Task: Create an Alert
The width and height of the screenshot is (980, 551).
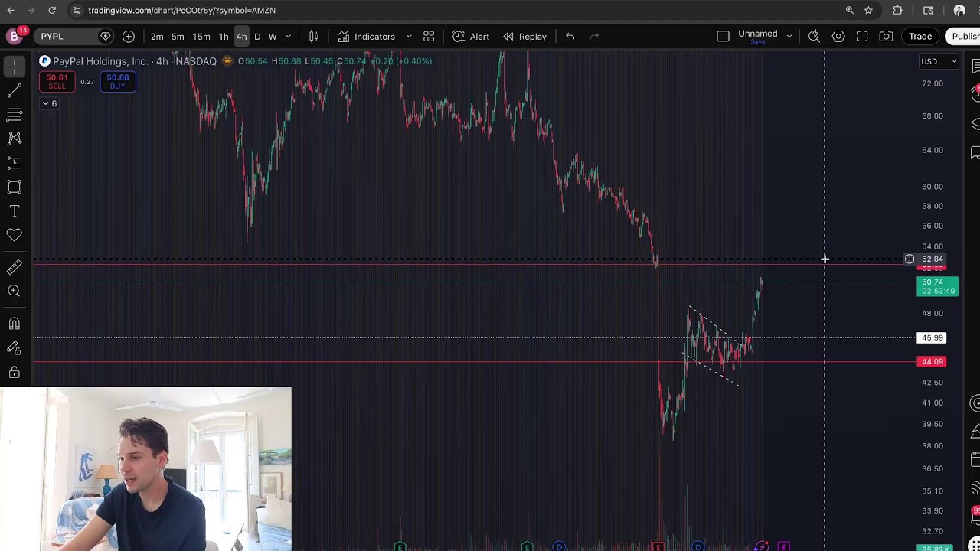Action: coord(471,36)
